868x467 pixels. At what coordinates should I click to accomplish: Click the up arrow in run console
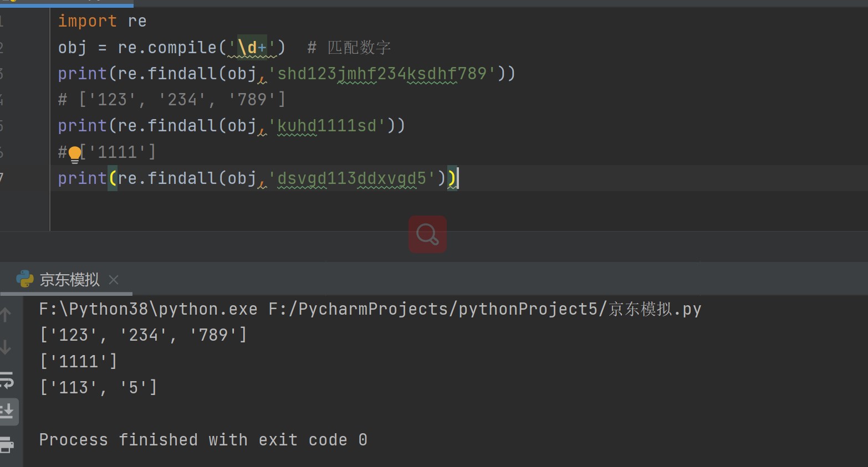pyautogui.click(x=6, y=315)
